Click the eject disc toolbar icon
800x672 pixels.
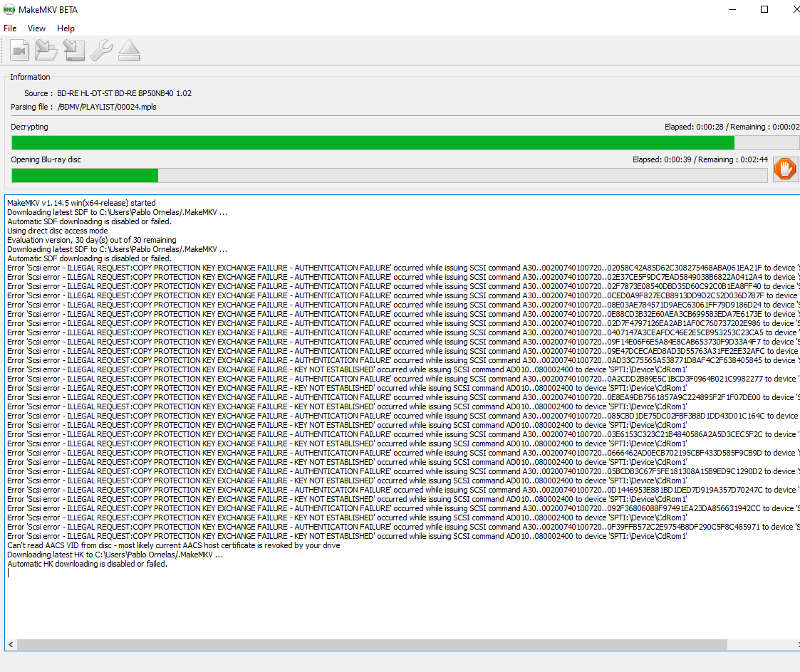(129, 51)
